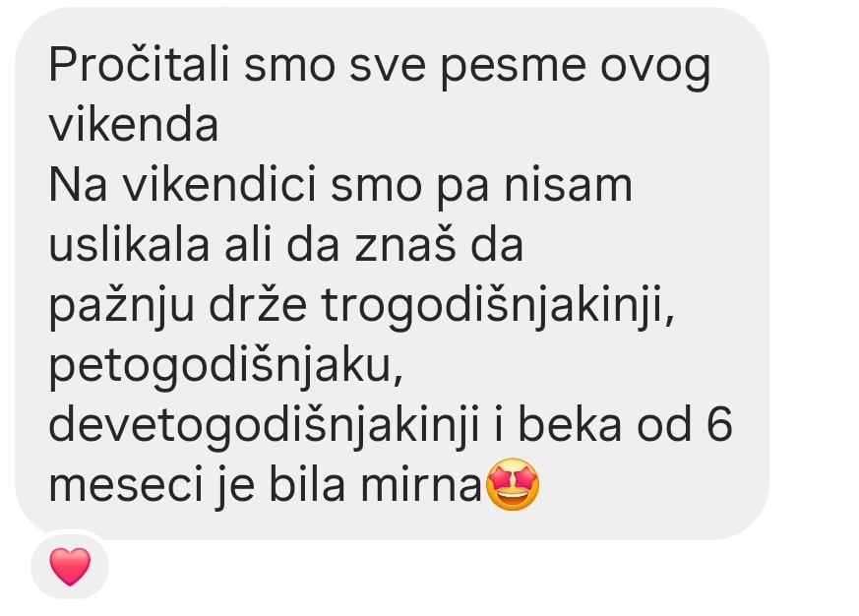Click the word "mirna" before the emoji
Screen dimensions: 859x616
coord(420,485)
